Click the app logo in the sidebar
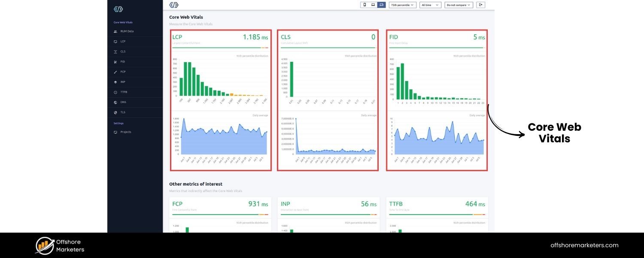The height and width of the screenshot is (258, 644). (x=118, y=9)
